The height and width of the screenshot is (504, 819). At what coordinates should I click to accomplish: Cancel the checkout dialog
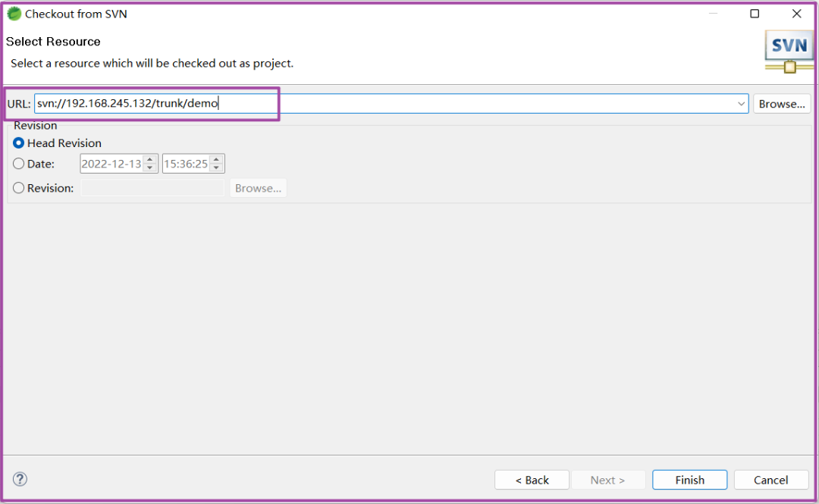[x=770, y=480]
